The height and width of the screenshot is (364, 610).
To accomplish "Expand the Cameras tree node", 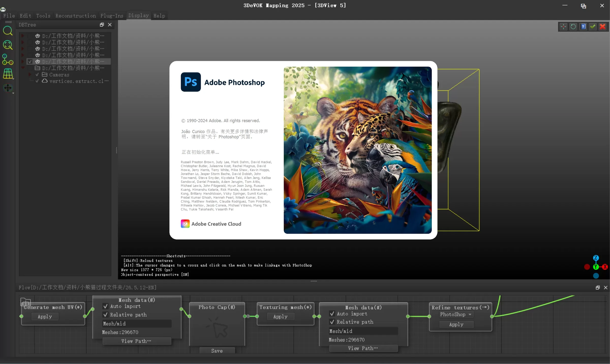I will 30,74.
